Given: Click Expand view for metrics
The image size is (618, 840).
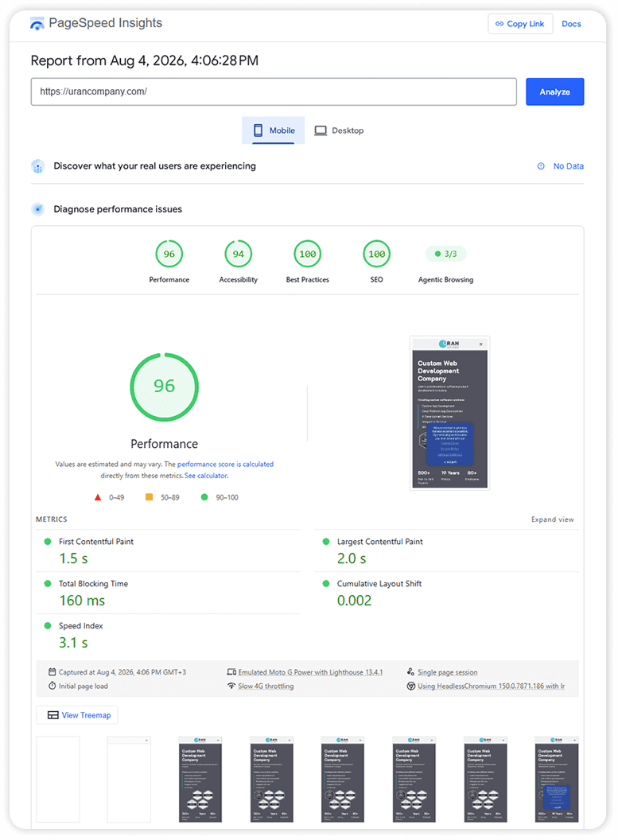Looking at the screenshot, I should click(x=552, y=519).
